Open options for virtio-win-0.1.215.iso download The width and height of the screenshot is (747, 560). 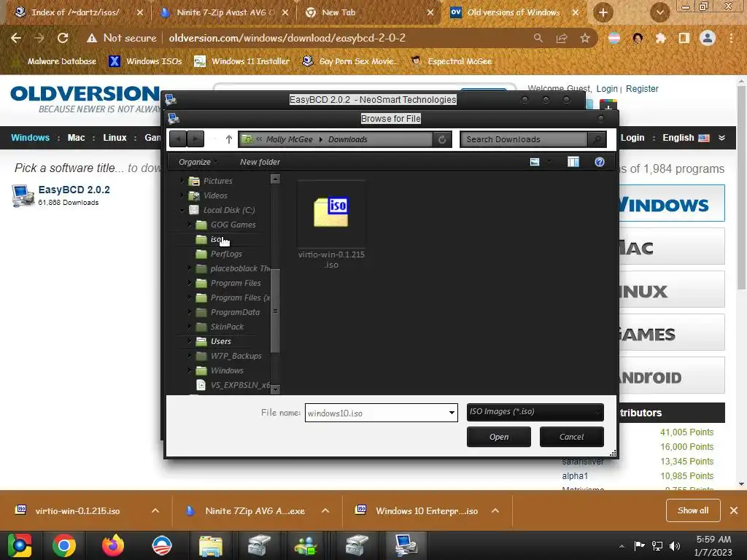[x=155, y=510]
